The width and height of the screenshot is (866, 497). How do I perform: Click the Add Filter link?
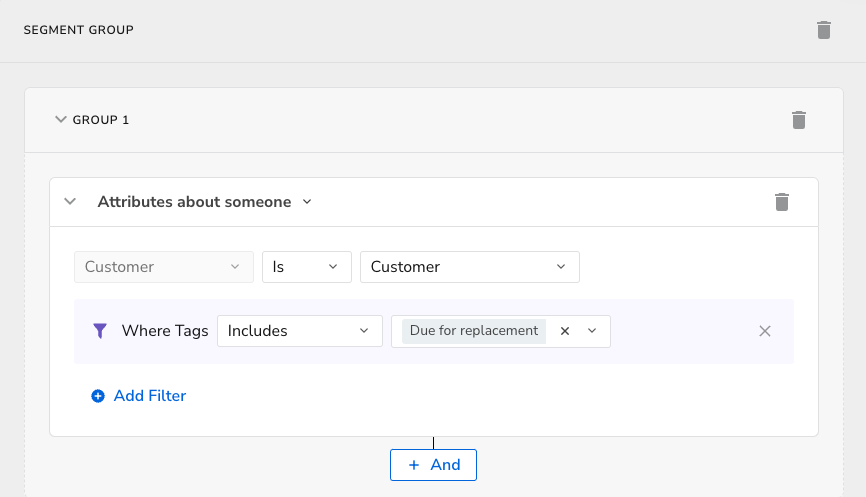coord(150,396)
